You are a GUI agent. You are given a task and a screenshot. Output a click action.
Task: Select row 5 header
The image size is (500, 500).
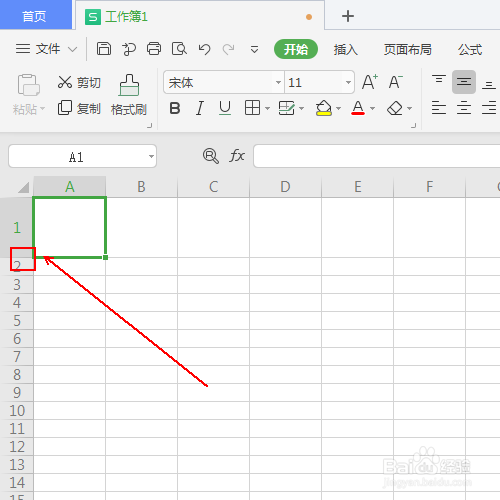(x=17, y=321)
